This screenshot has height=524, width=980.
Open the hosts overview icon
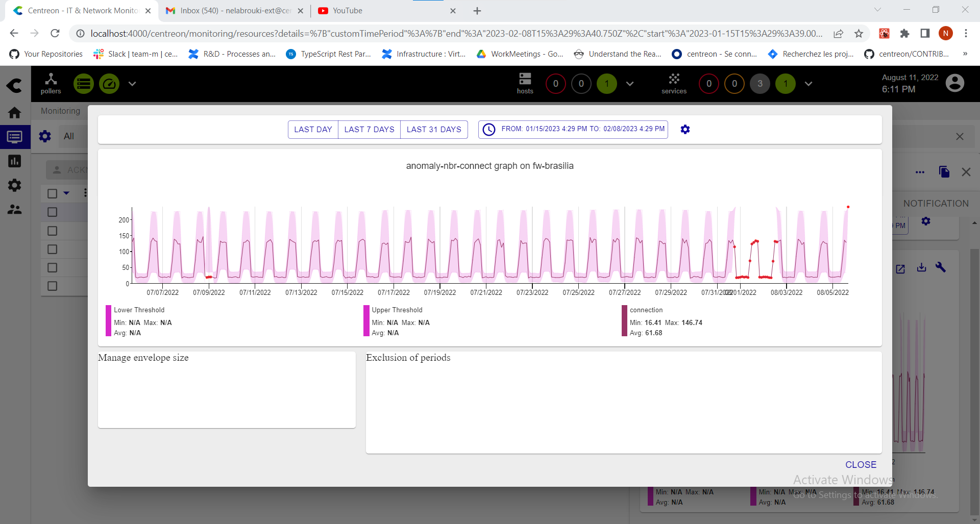pyautogui.click(x=525, y=83)
